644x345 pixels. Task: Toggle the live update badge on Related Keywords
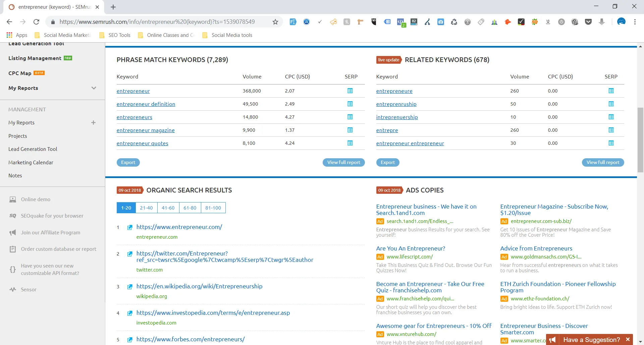click(x=388, y=60)
